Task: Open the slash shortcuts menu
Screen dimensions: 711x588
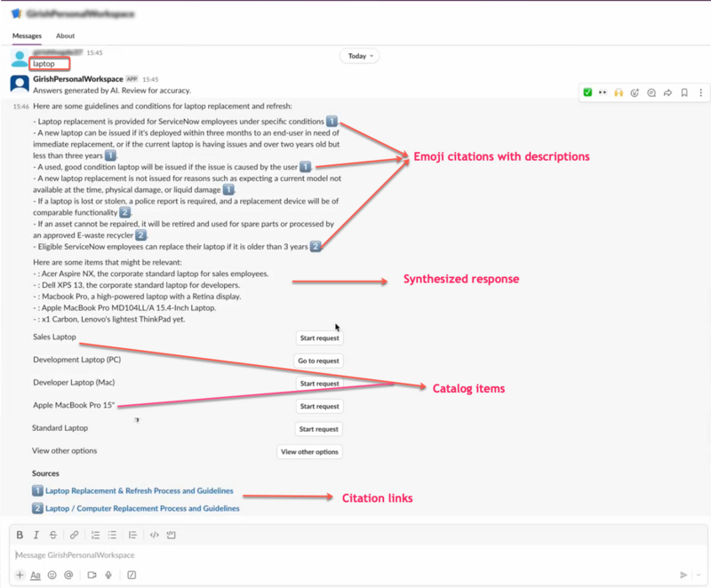Action: [132, 575]
